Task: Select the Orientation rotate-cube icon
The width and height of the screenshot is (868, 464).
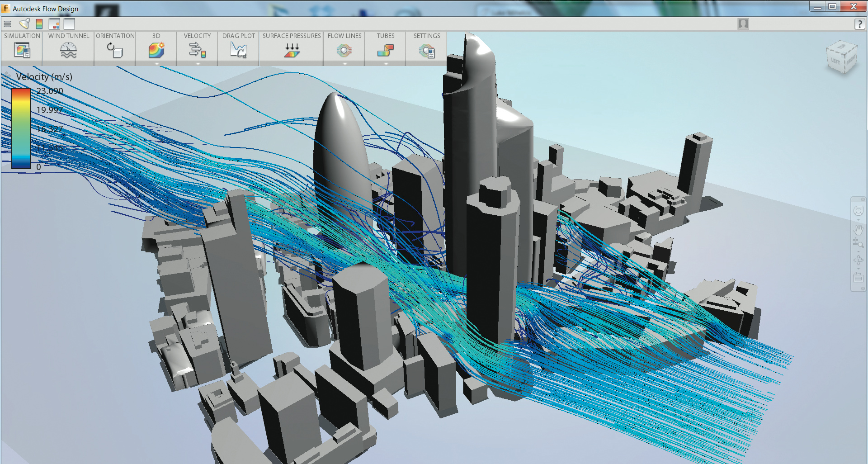Action: tap(115, 50)
